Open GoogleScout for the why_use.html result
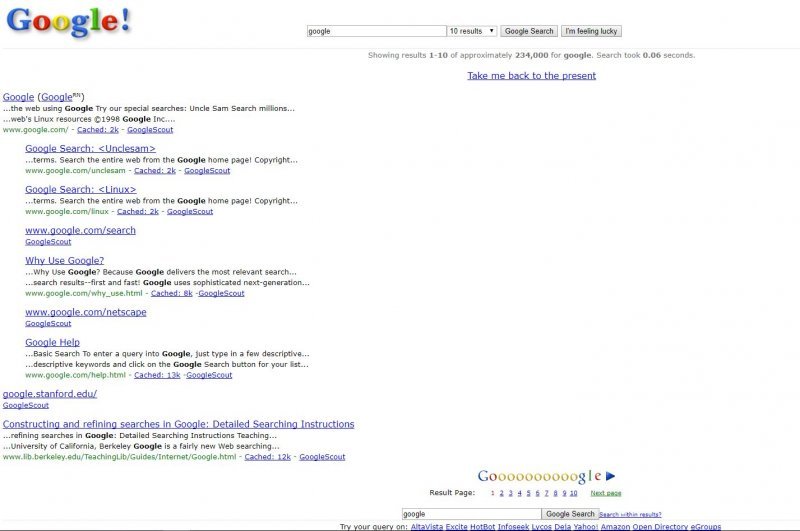 (221, 293)
